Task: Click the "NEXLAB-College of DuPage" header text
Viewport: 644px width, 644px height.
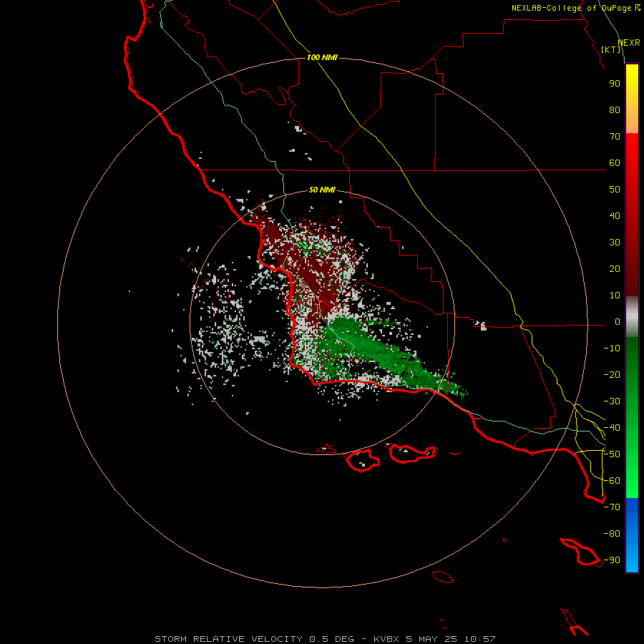Action: tap(571, 8)
